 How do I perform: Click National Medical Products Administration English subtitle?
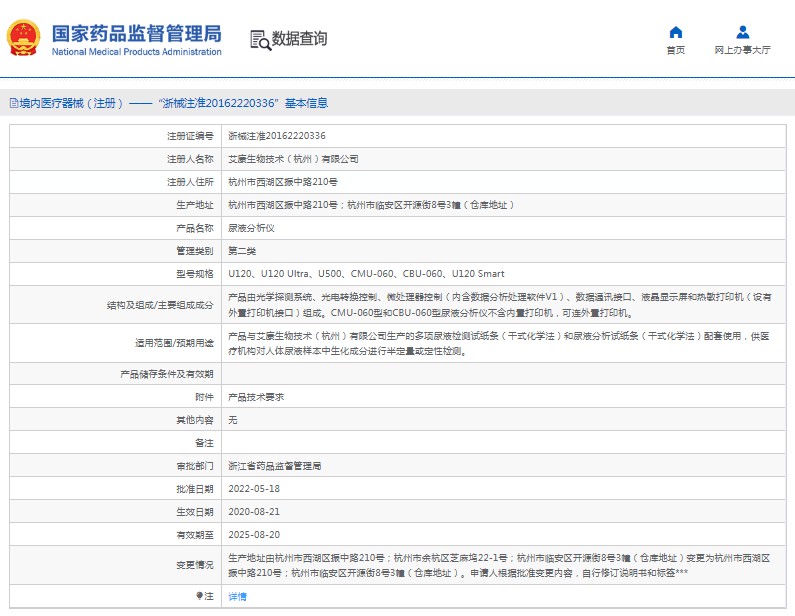click(x=136, y=52)
